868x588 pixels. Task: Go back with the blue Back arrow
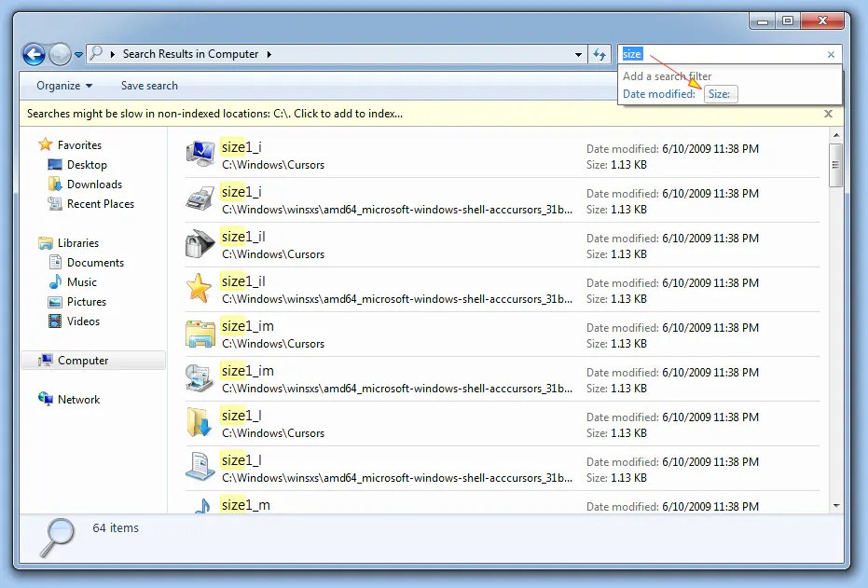coord(34,54)
